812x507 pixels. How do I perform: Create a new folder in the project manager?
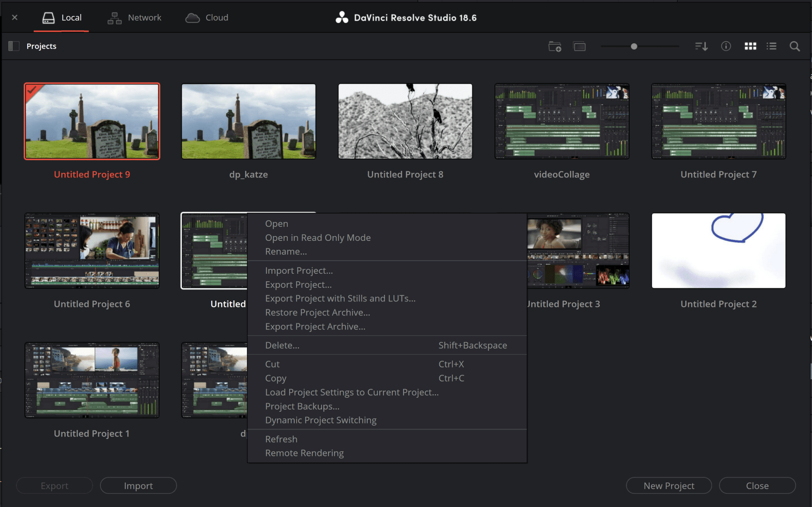[554, 46]
